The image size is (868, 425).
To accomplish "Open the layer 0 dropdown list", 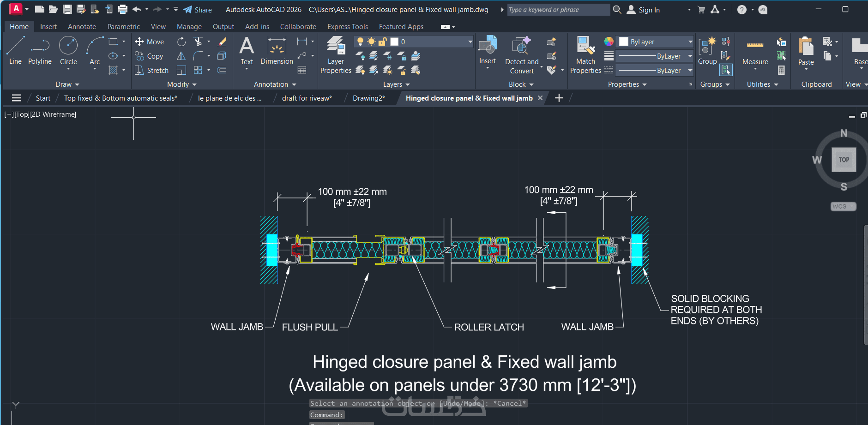I will click(x=470, y=42).
